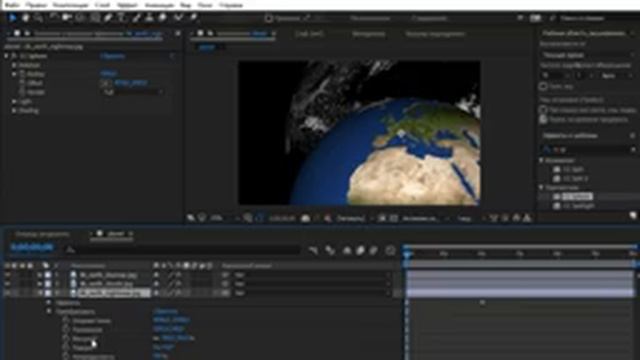The image size is (640, 360).
Task: Click the snapshot camera icon under viewer
Action: coord(305,218)
